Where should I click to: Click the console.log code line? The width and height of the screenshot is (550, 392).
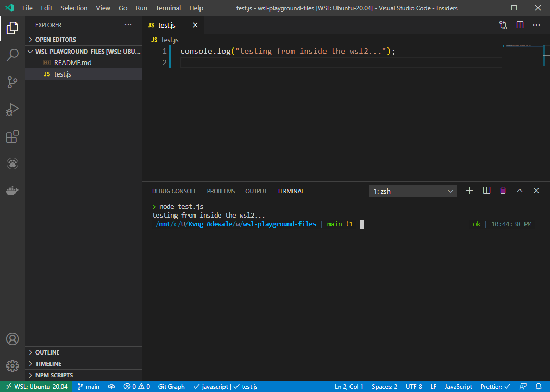pos(287,51)
